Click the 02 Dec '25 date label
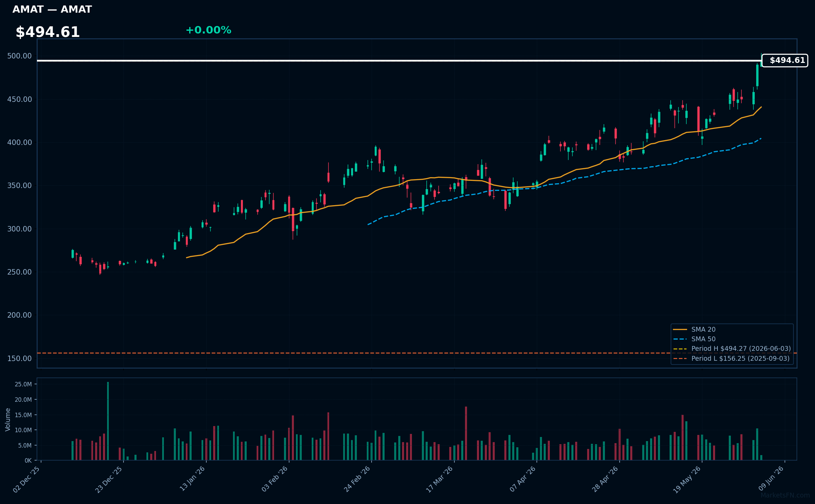Image resolution: width=815 pixels, height=504 pixels. pos(26,479)
